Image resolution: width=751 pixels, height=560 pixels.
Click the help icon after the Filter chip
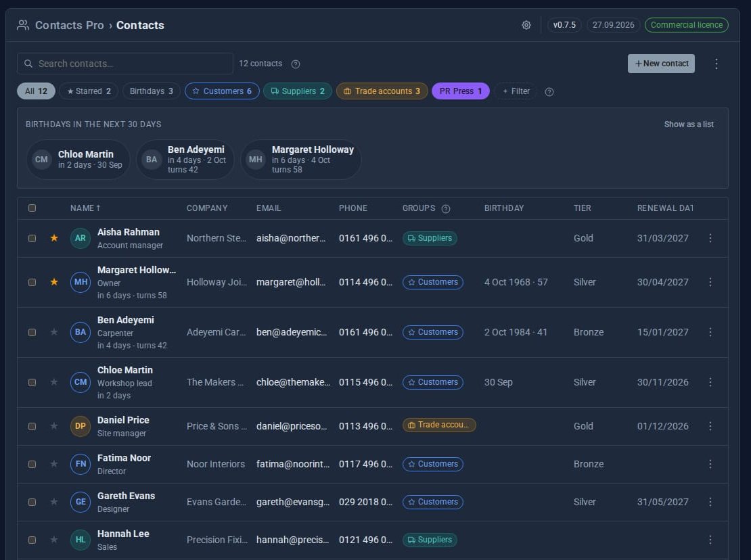coord(549,92)
